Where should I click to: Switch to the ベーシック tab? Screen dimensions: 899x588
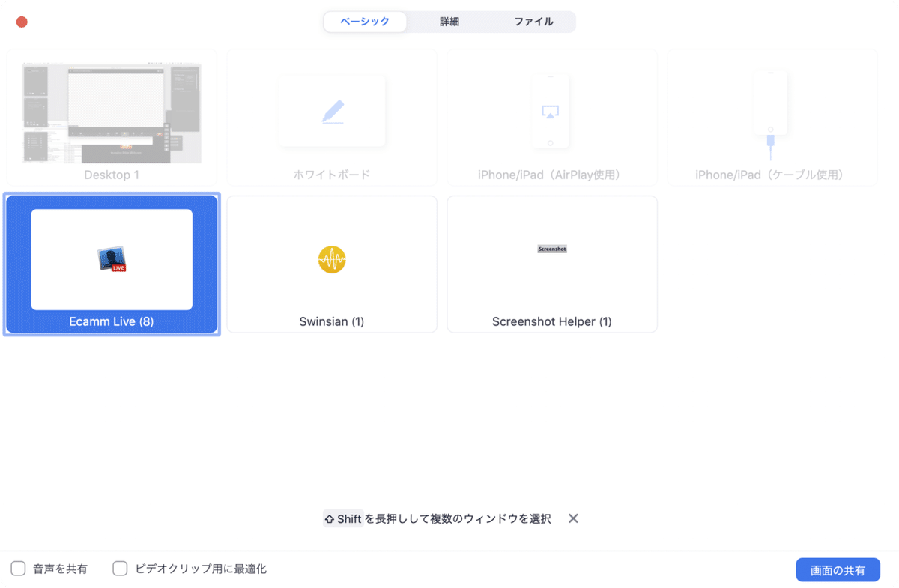click(x=365, y=22)
